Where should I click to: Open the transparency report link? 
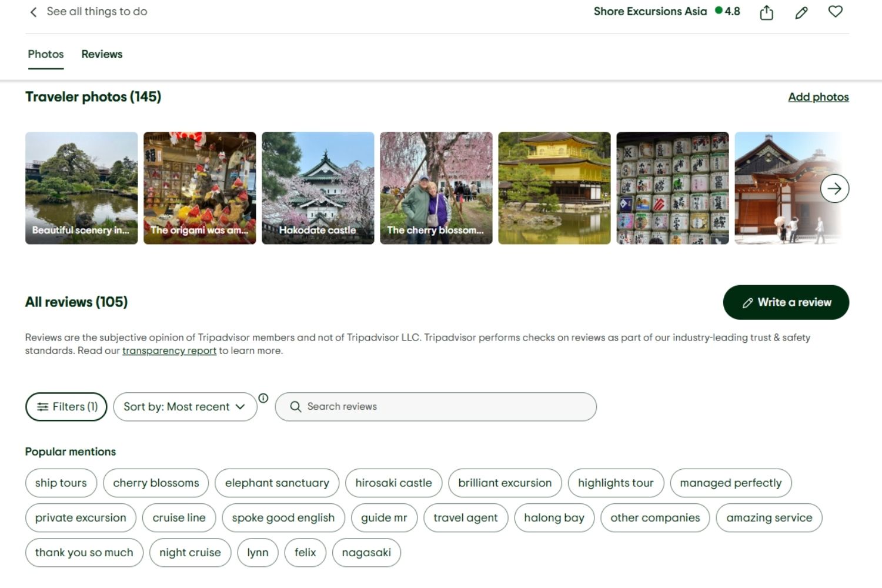click(x=169, y=350)
